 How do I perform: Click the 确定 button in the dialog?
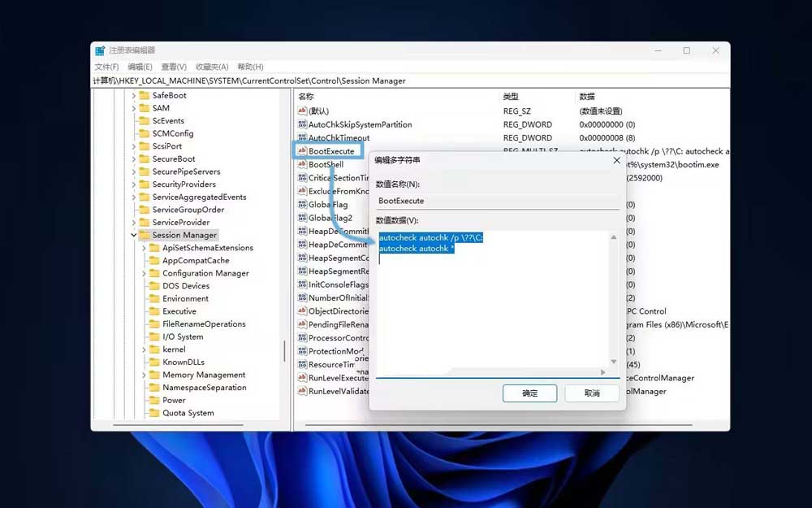click(529, 393)
